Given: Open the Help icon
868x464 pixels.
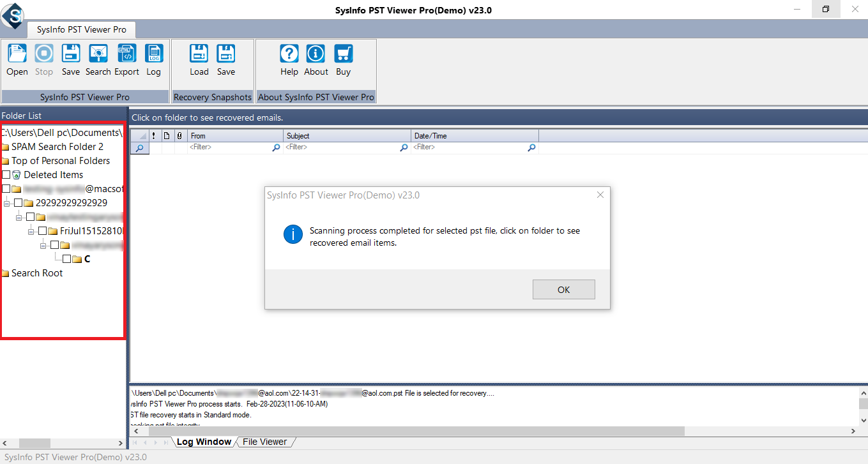Looking at the screenshot, I should tap(289, 53).
